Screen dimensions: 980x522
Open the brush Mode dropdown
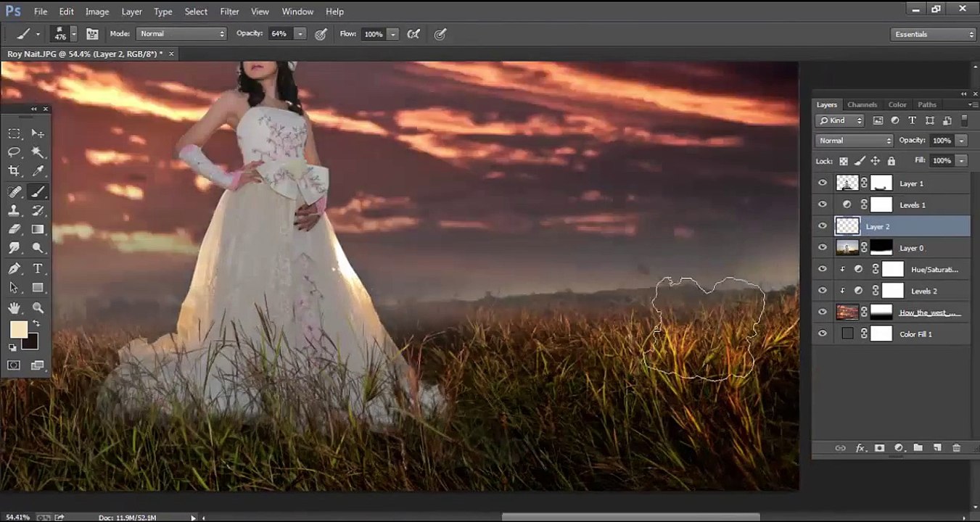(182, 34)
